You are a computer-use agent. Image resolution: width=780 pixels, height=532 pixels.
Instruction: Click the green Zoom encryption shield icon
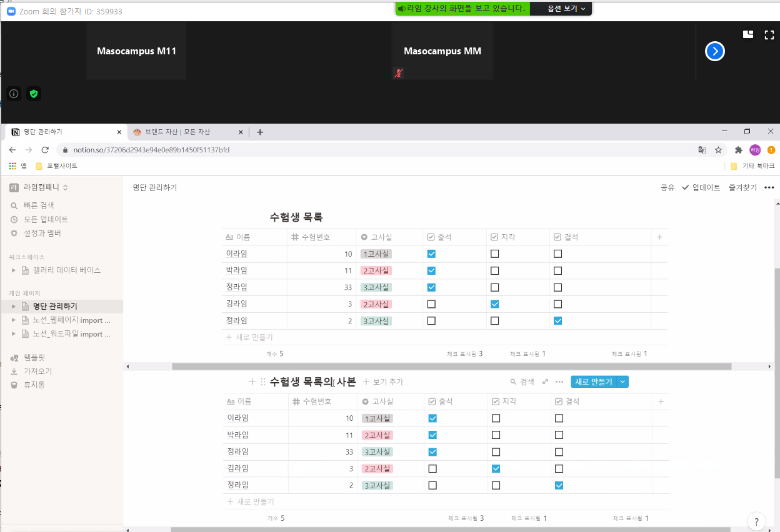tap(34, 94)
